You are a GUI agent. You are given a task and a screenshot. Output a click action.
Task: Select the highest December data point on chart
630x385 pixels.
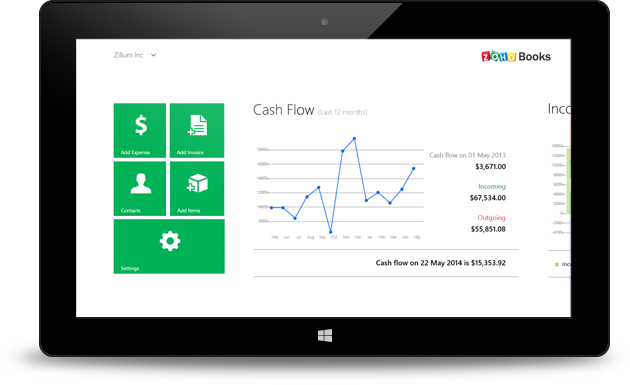354,139
